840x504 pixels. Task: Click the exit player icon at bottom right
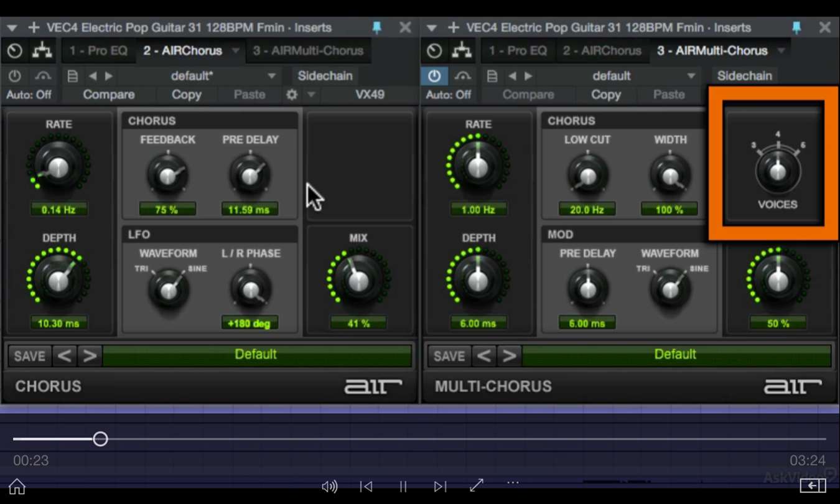click(x=813, y=485)
